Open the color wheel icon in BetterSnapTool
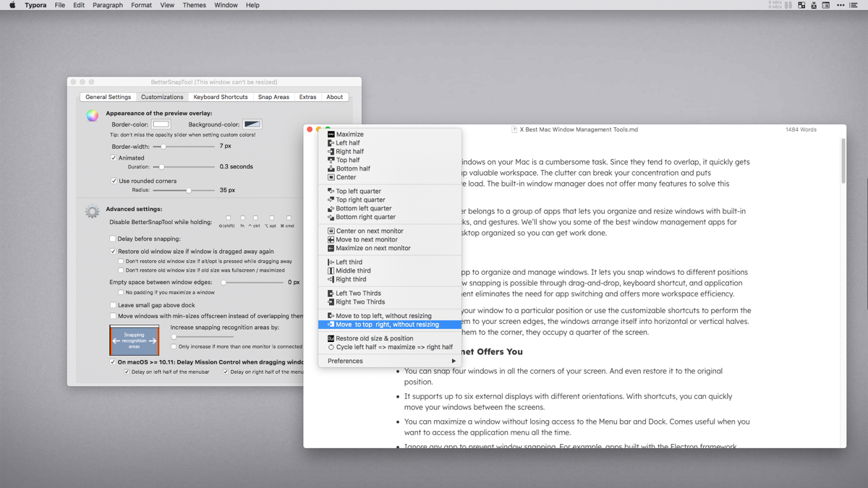 point(92,116)
